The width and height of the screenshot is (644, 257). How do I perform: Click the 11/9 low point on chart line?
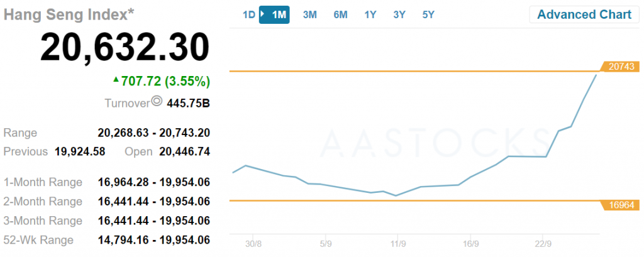coord(396,195)
